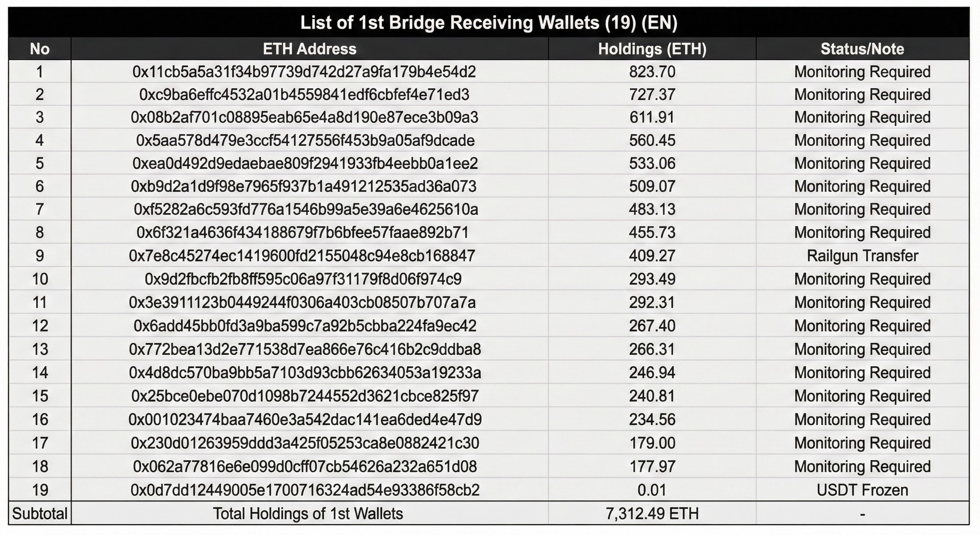Open the address starting with 0xc9ba6effc4
Screen dimensions: 980x535
coord(304,95)
